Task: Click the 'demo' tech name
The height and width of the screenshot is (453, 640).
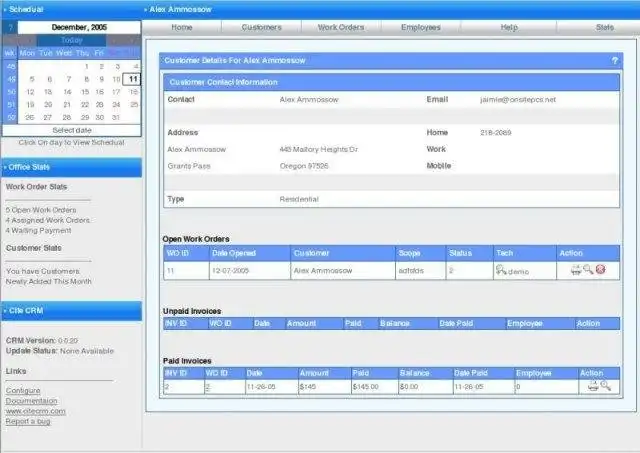Action: [518, 271]
